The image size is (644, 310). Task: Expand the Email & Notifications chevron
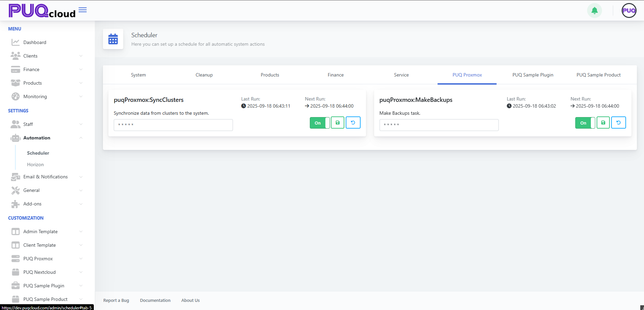[x=81, y=177]
